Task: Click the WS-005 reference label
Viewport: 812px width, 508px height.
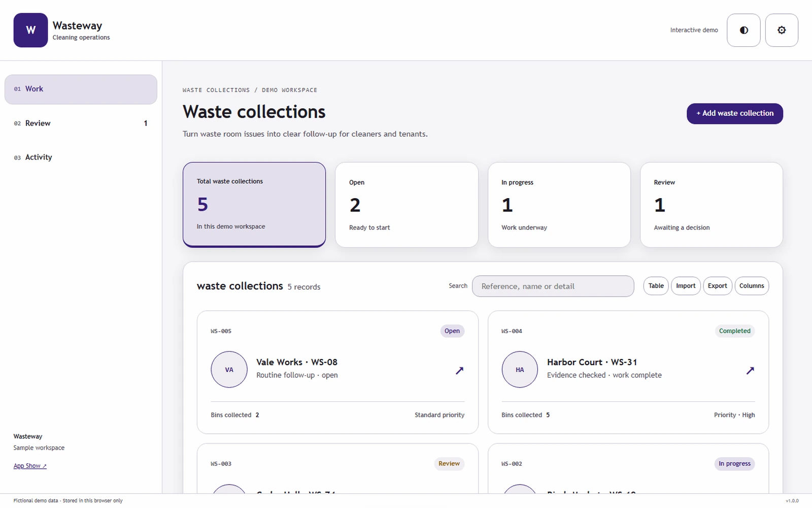Action: 221,331
